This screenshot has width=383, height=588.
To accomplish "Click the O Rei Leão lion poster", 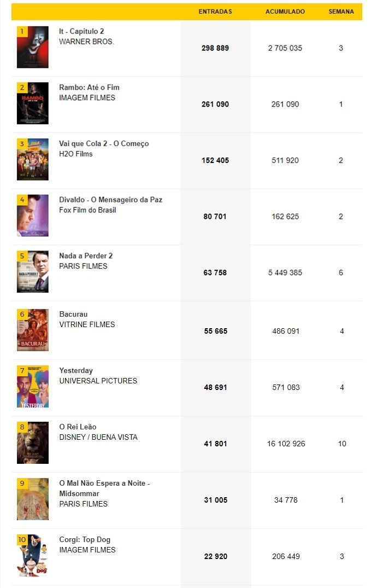I will 33,443.
